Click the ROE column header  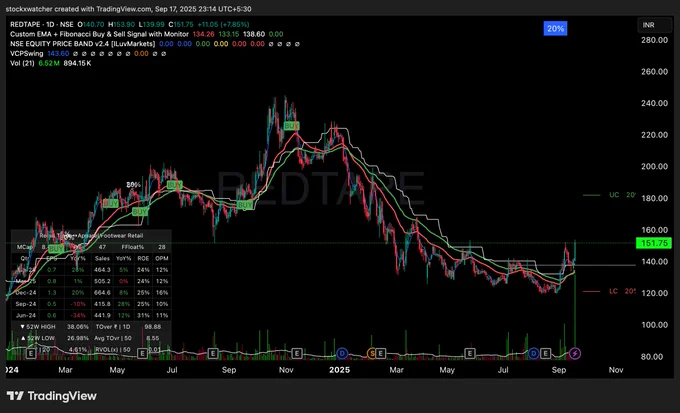click(143, 258)
